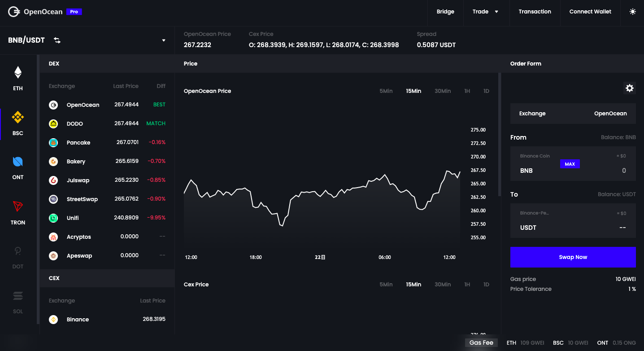Click the Bakery exchange icon
This screenshot has width=644, height=351.
[x=53, y=162]
